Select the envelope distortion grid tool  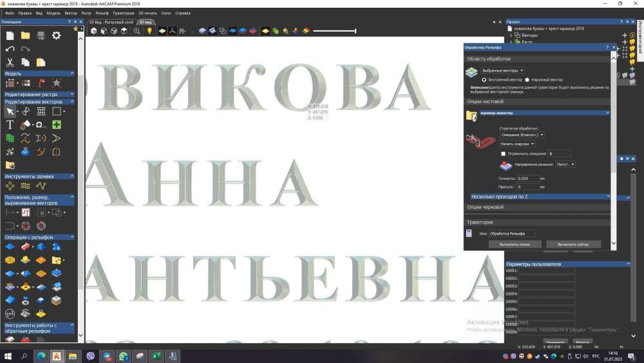41,112
